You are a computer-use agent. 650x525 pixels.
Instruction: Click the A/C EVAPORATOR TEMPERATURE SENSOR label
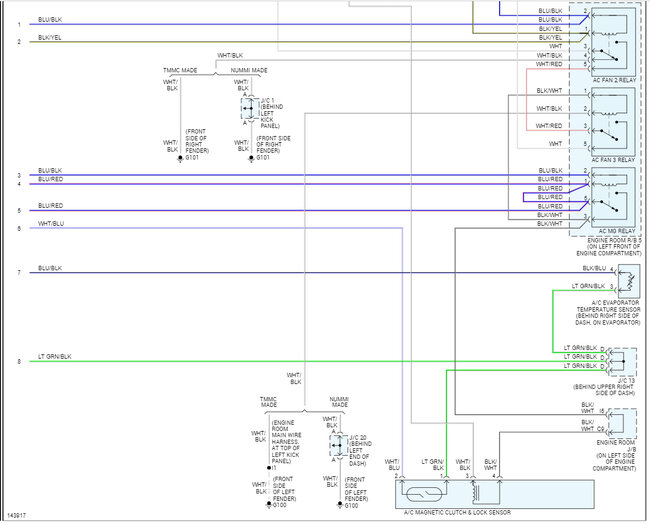(608, 313)
